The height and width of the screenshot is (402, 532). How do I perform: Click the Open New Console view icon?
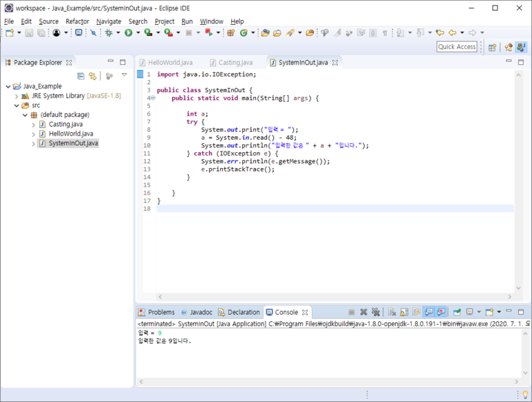tap(489, 312)
